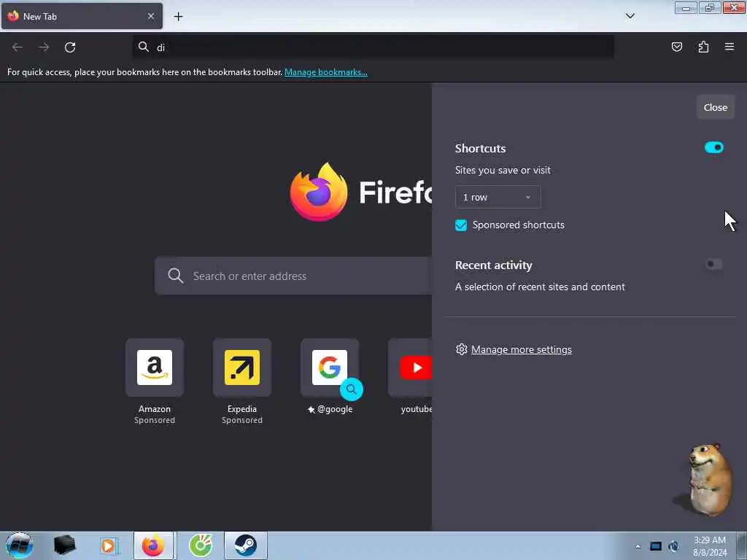The height and width of the screenshot is (560, 747).
Task: Select the New Tab tab
Action: click(x=82, y=16)
